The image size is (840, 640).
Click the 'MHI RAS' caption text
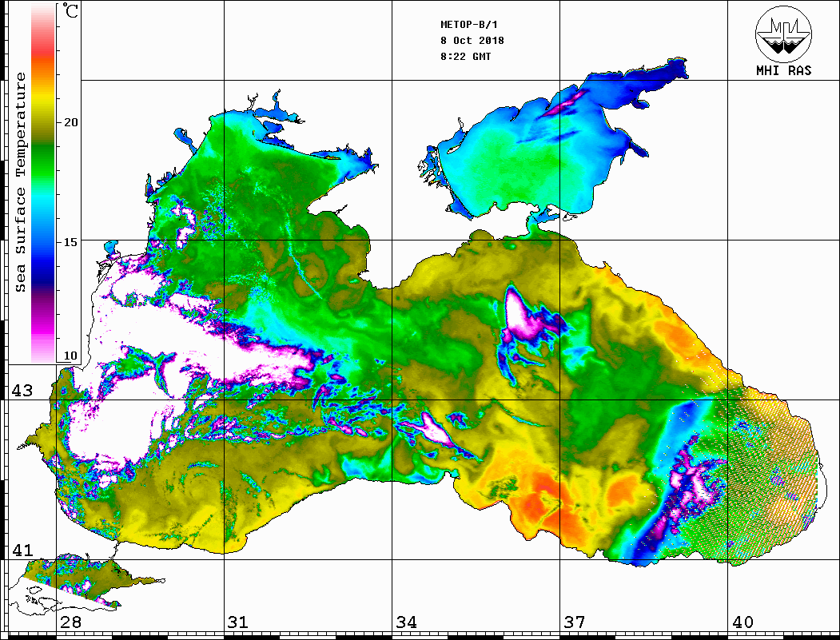coord(783,70)
